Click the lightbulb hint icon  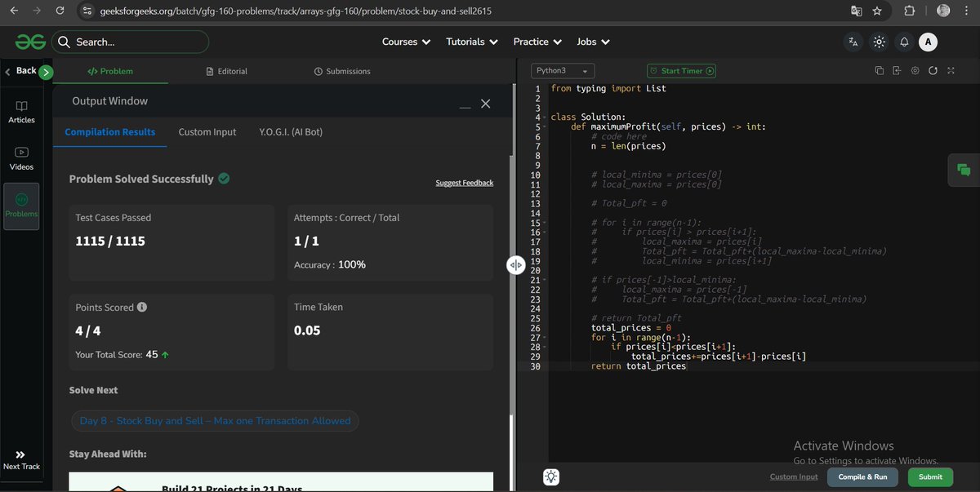point(551,476)
